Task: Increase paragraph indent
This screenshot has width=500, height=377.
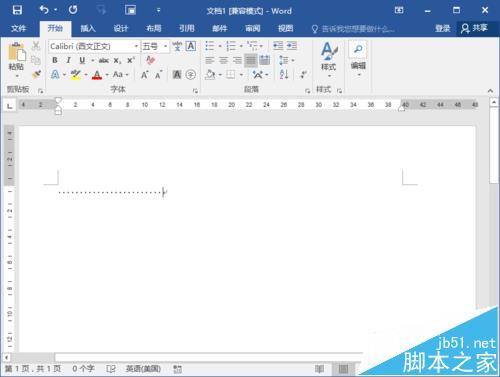Action: [292, 46]
